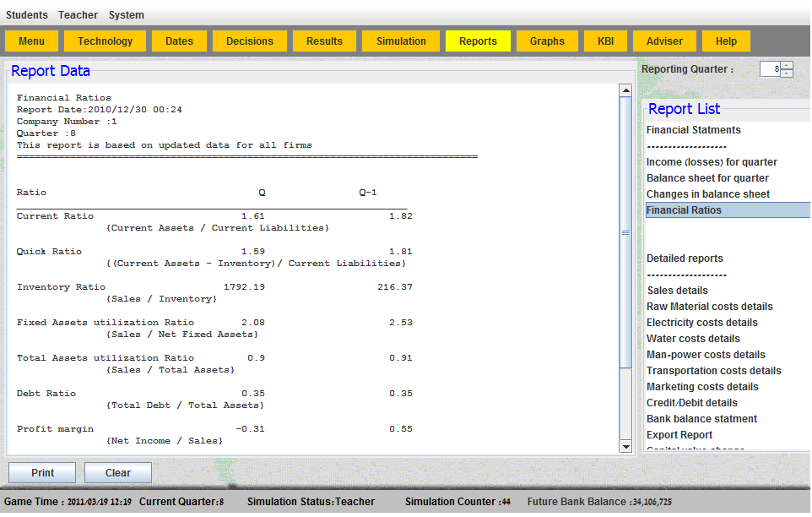Open Income (losses) for quarter report

pyautogui.click(x=712, y=162)
